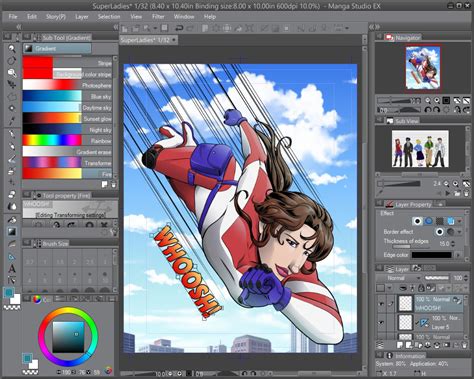Screen dimensions: 474x379
Task: Rotate left in the Navigator panel
Action: coord(428,109)
